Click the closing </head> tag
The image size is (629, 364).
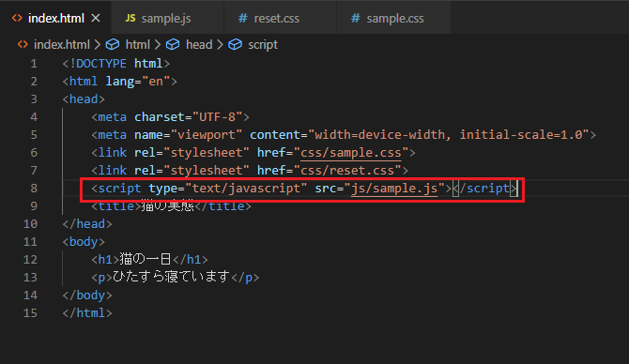(x=87, y=223)
